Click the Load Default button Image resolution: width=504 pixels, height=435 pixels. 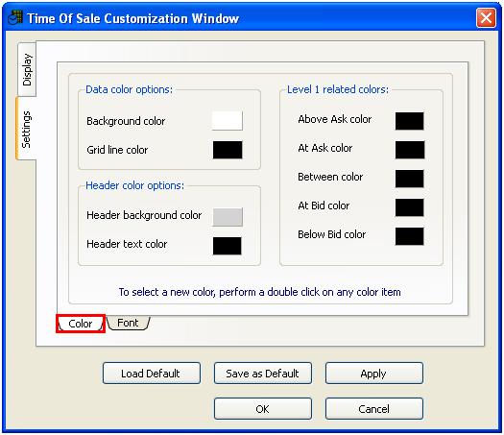[152, 374]
